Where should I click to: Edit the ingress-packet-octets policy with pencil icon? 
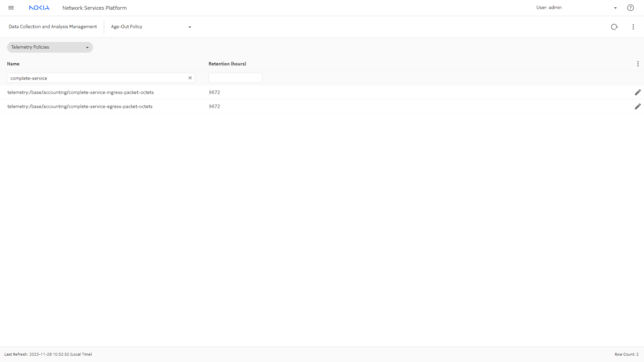638,92
